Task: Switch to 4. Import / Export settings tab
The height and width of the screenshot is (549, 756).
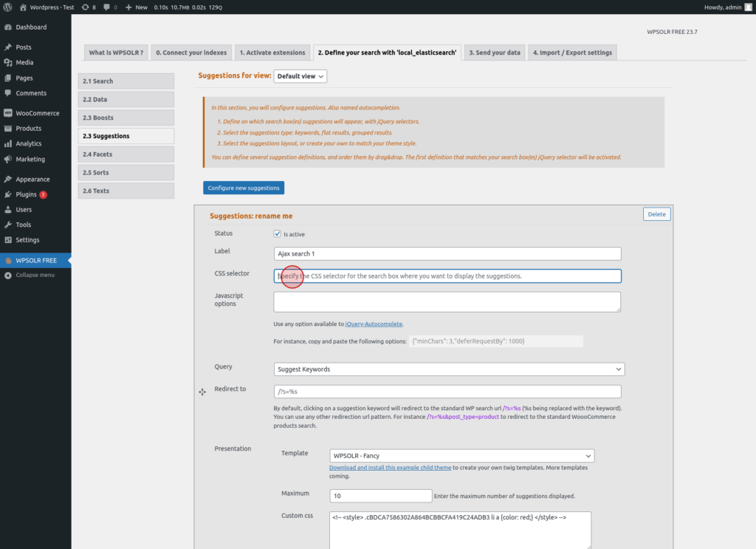Action: [572, 52]
